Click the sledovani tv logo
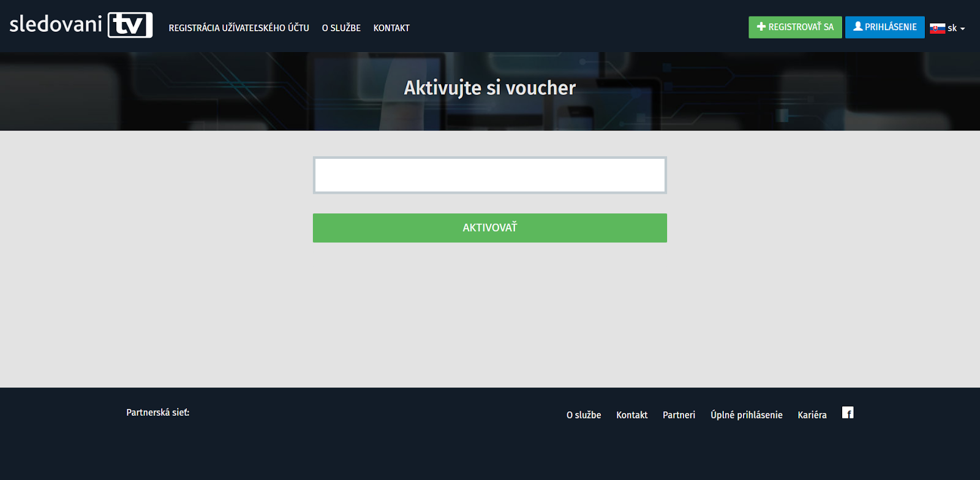980x480 pixels. pyautogui.click(x=81, y=25)
